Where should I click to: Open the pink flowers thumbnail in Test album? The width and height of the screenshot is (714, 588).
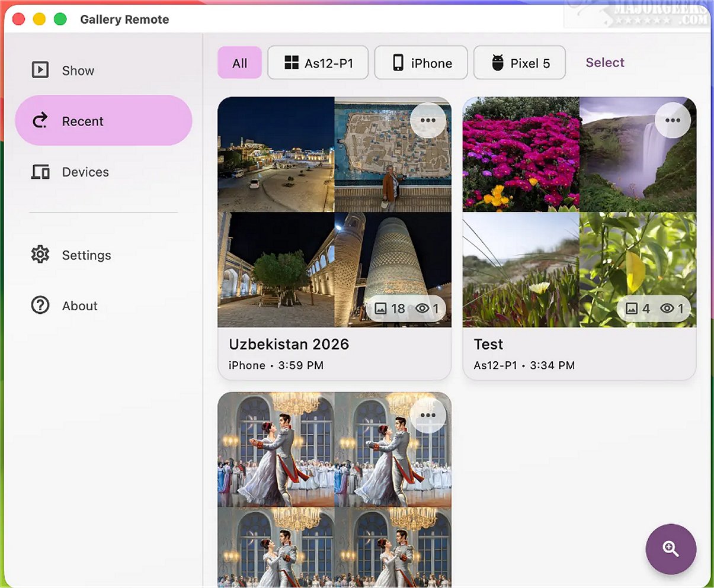521,155
